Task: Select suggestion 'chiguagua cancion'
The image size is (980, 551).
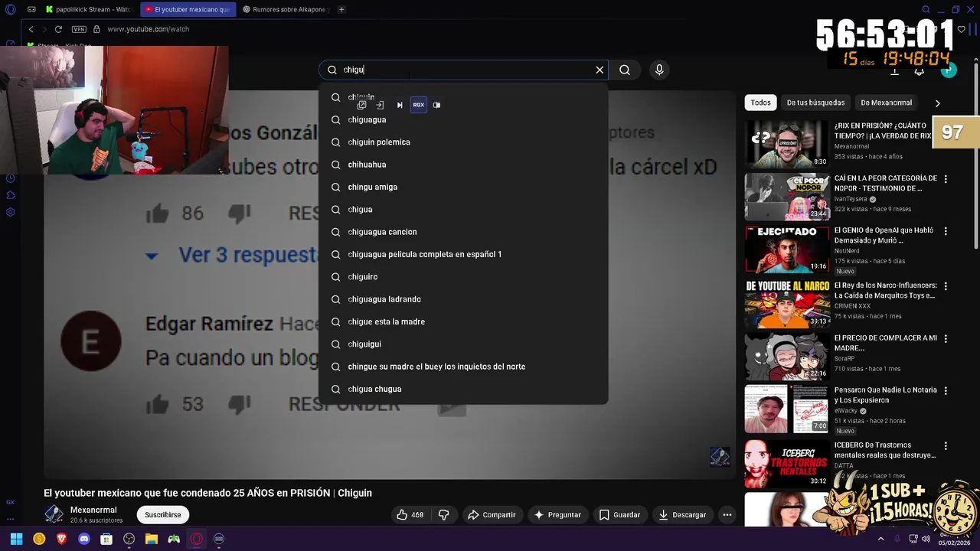Action: point(463,232)
